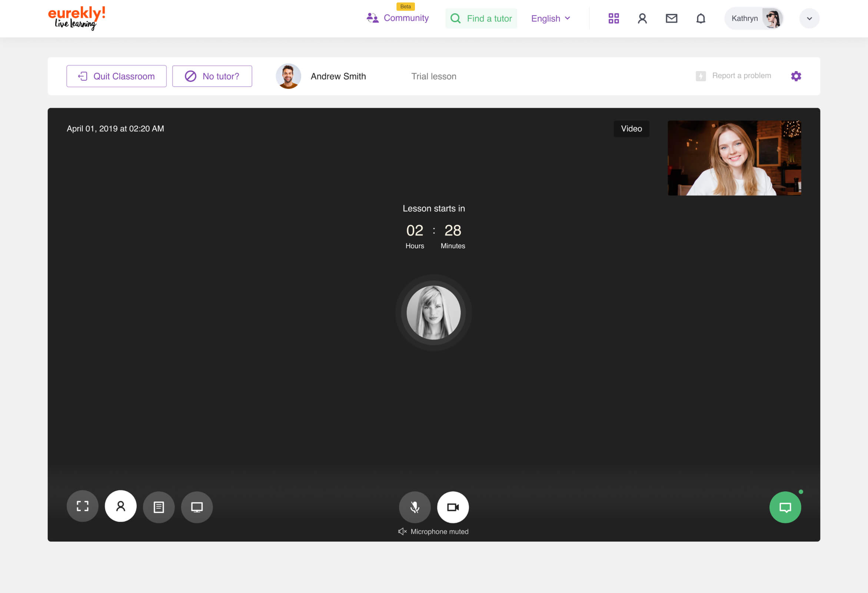This screenshot has width=868, height=593.
Task: Click the No tutor? button
Action: 212,76
